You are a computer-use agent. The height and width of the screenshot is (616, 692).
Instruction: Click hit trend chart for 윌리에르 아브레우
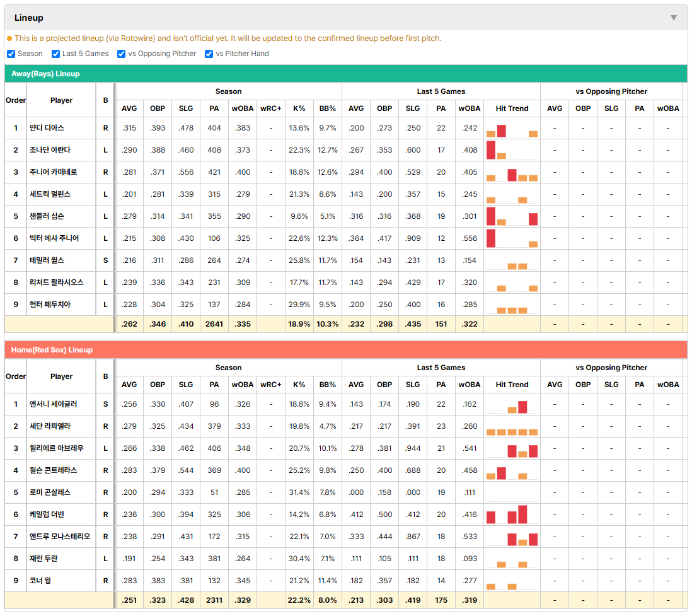pos(512,448)
